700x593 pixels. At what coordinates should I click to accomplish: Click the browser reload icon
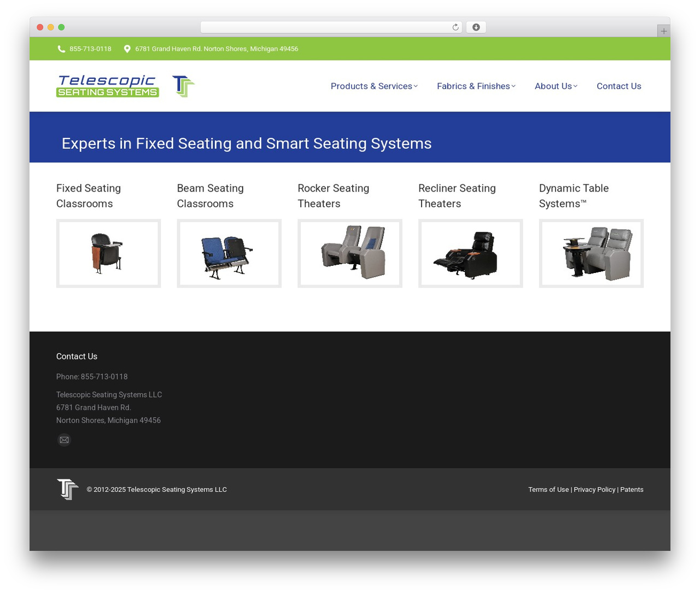(455, 27)
